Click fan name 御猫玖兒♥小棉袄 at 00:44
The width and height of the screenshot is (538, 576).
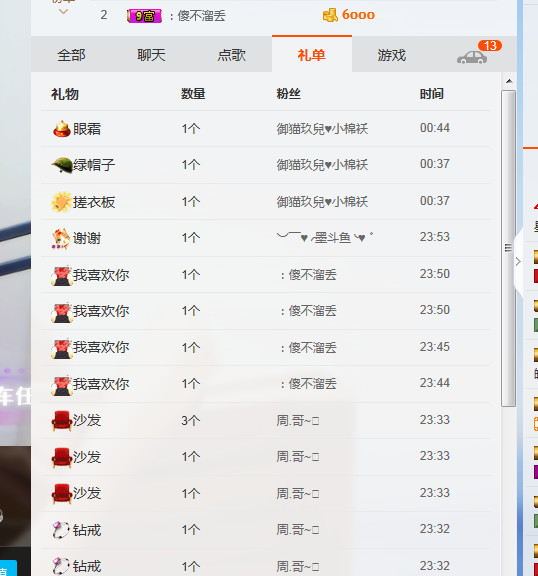(322, 129)
